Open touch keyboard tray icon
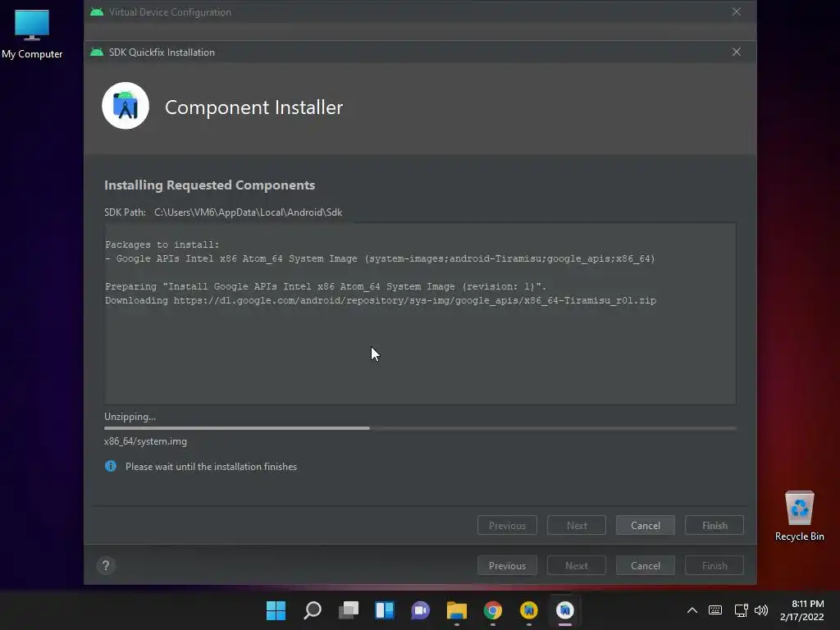 (x=715, y=610)
